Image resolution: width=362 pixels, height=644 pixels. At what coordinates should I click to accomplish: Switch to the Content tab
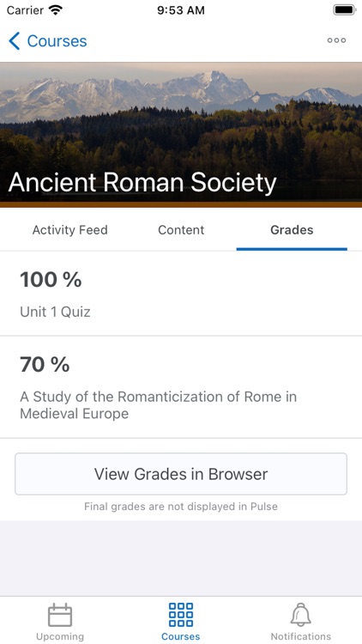point(181,230)
